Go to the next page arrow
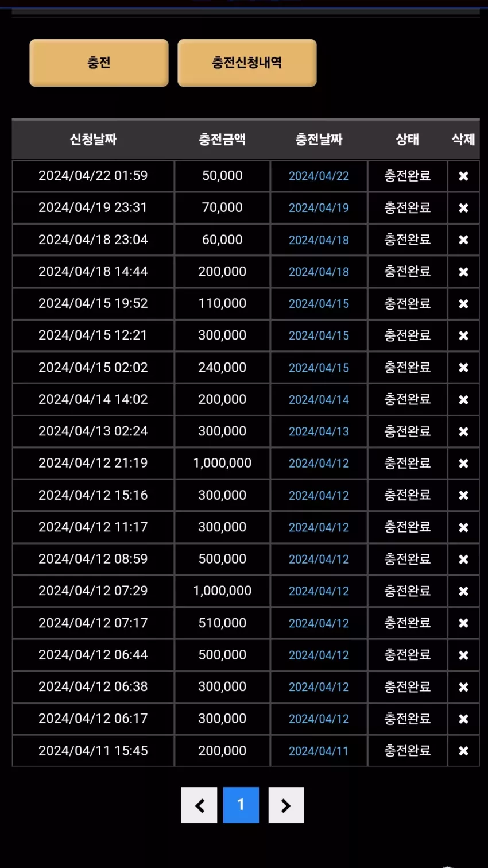Viewport: 488px width, 868px height. [286, 805]
